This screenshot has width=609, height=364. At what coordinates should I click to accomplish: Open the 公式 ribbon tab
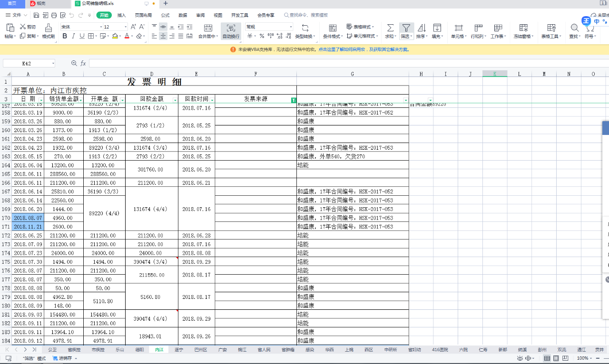coord(165,15)
